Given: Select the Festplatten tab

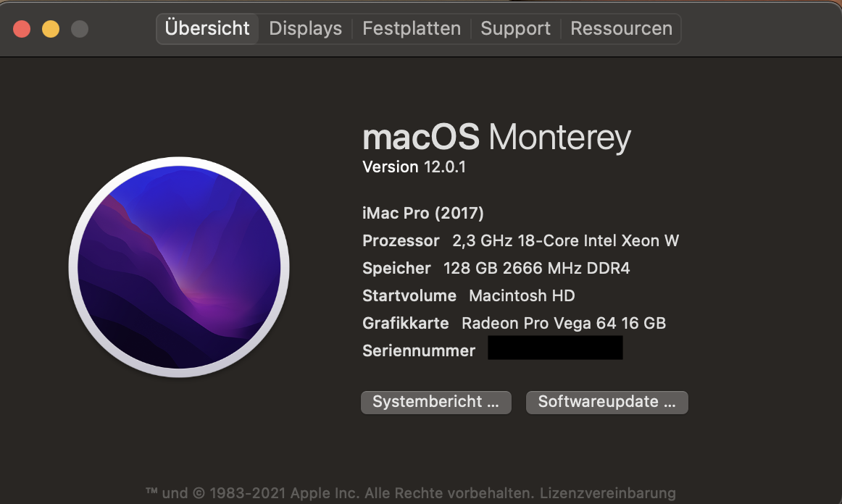Looking at the screenshot, I should [411, 29].
